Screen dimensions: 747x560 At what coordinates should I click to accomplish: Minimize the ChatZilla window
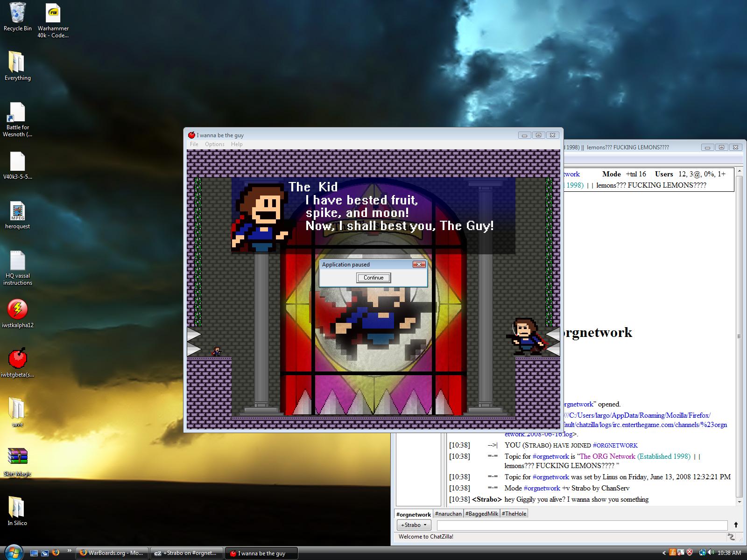pos(707,147)
